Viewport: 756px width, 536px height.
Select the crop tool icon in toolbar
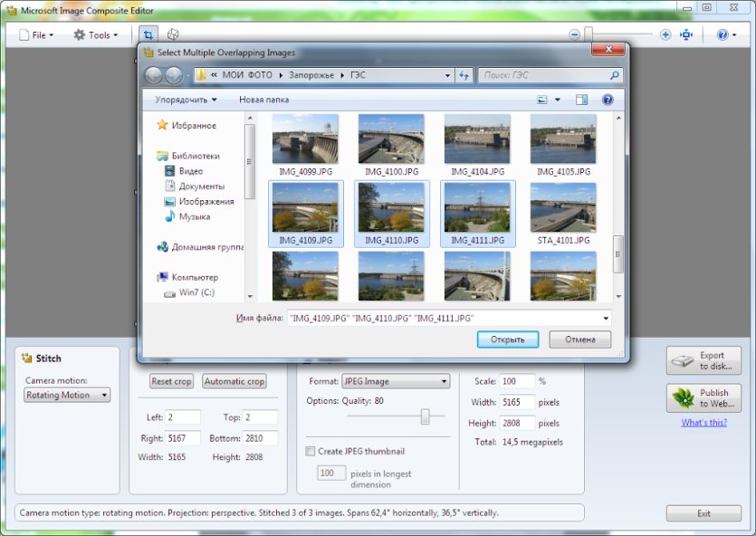click(x=148, y=34)
